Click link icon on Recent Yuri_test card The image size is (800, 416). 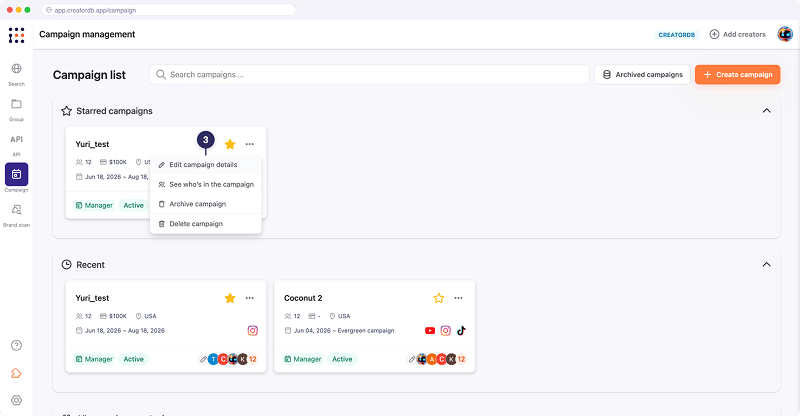tap(203, 359)
